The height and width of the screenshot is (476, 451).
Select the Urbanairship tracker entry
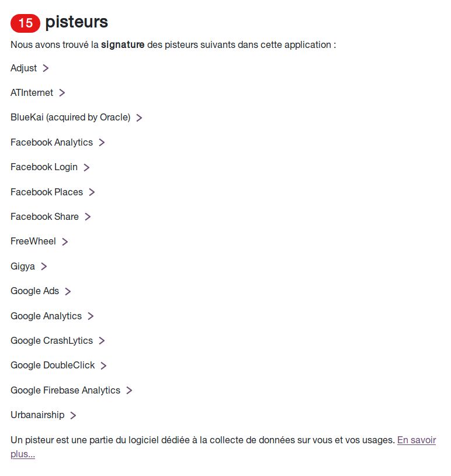pos(37,415)
